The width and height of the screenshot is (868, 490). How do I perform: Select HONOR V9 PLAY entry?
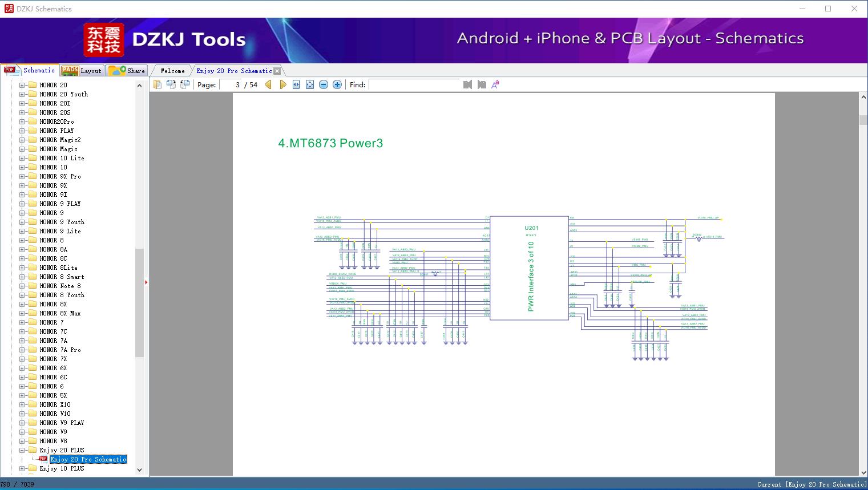click(62, 423)
